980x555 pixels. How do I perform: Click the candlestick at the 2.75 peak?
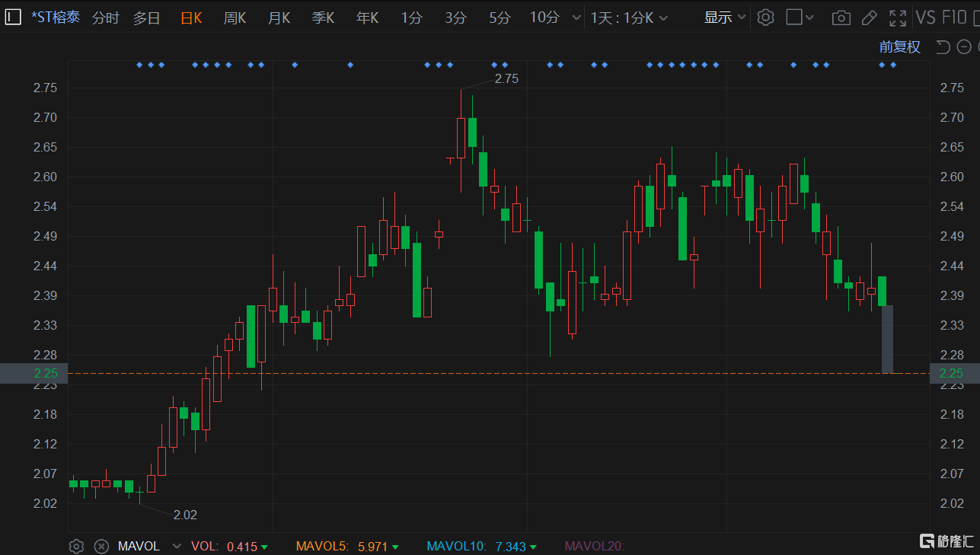pyautogui.click(x=461, y=138)
